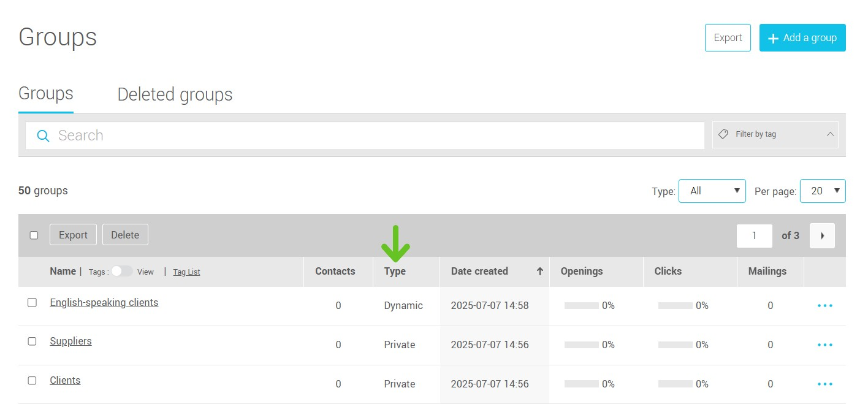868x404 pixels.
Task: Go to next page arrow
Action: coord(822,235)
